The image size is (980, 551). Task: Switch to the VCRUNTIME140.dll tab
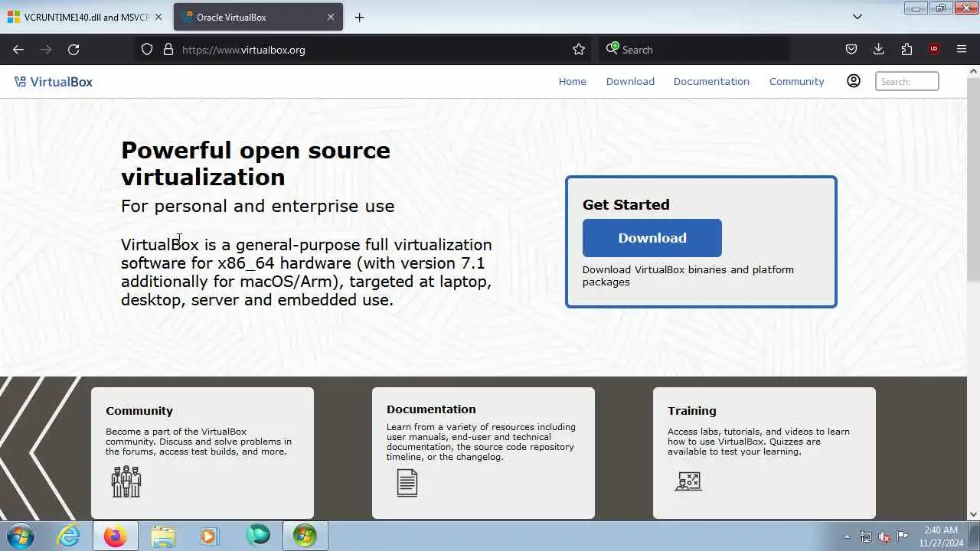(86, 17)
